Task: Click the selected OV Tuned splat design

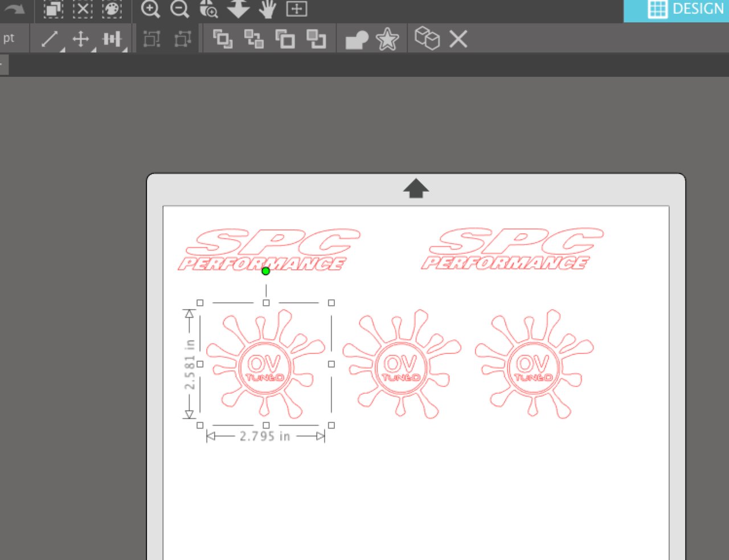Action: 265,364
